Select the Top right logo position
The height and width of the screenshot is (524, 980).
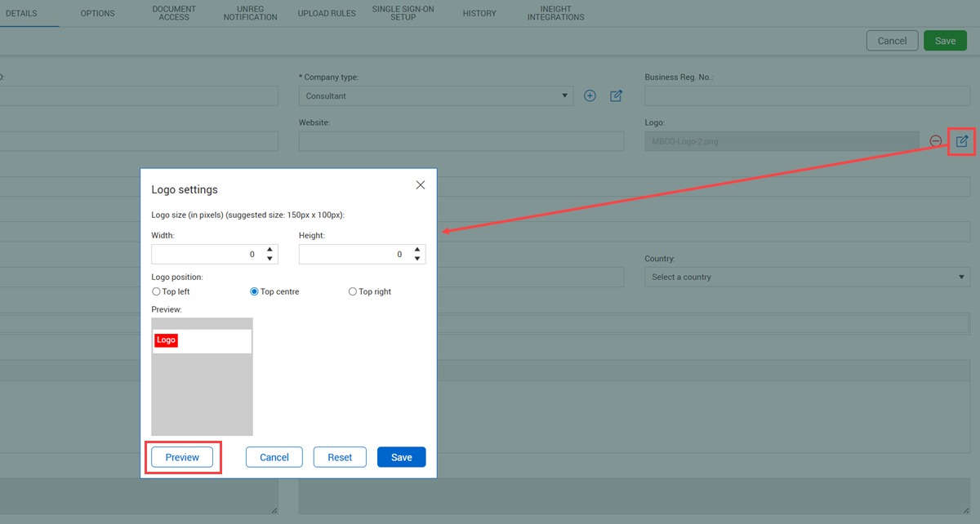[x=353, y=291]
